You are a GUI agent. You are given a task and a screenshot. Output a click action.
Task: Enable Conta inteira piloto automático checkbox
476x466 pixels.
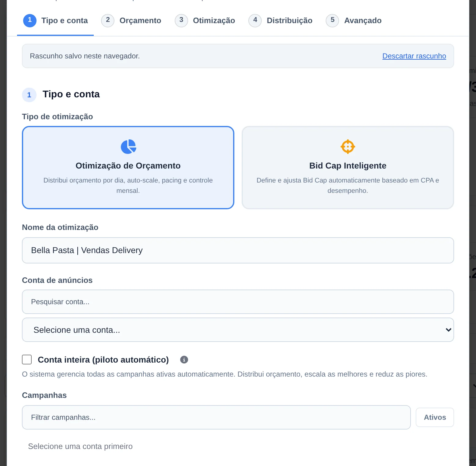click(27, 360)
